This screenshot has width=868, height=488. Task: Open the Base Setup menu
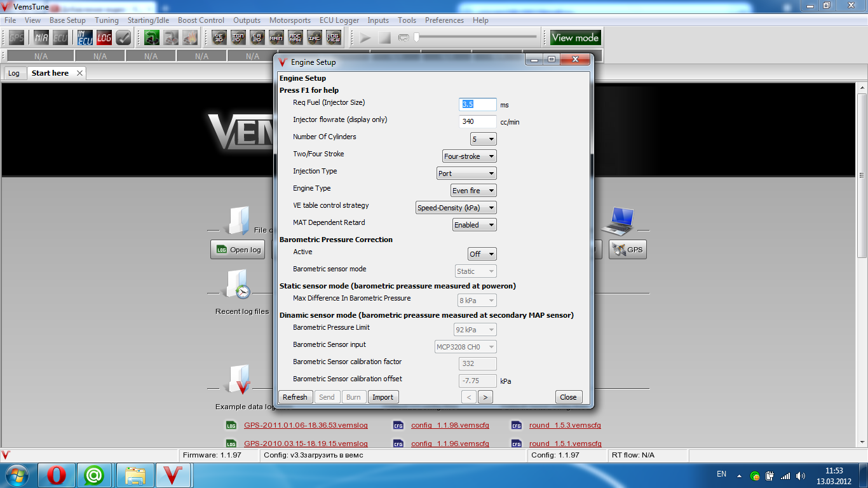click(x=67, y=20)
